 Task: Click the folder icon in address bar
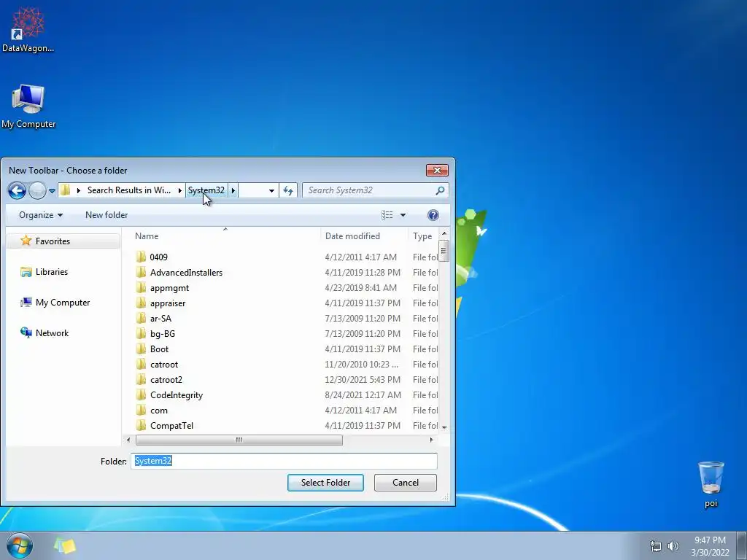(x=66, y=190)
